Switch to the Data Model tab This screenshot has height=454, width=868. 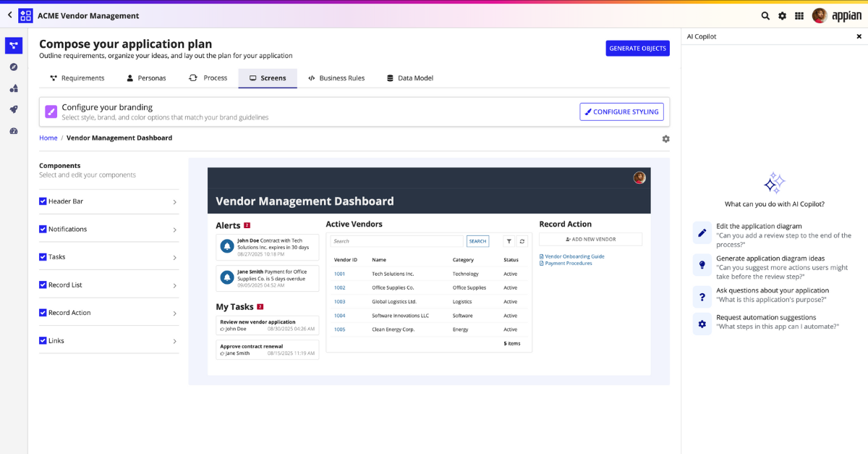pos(409,78)
